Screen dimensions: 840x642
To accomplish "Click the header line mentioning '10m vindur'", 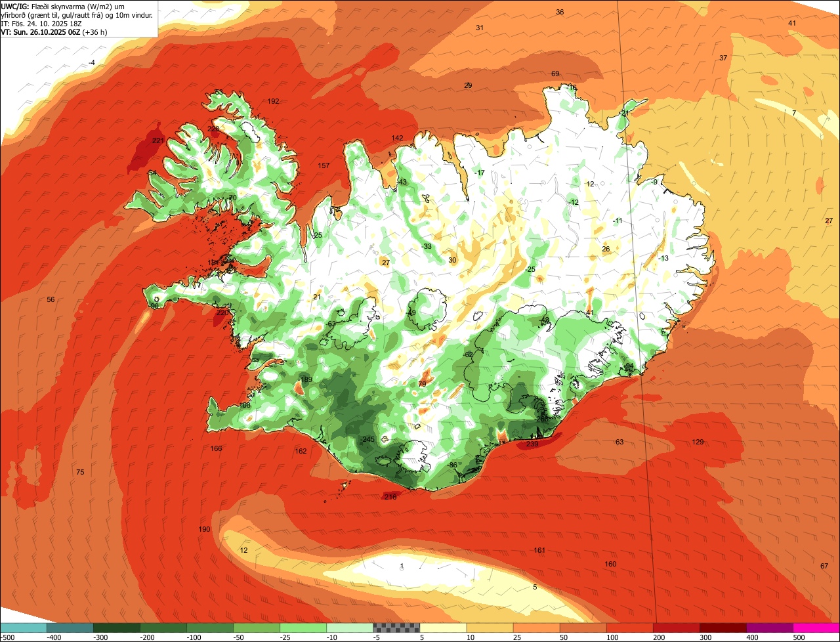I will tap(77, 14).
